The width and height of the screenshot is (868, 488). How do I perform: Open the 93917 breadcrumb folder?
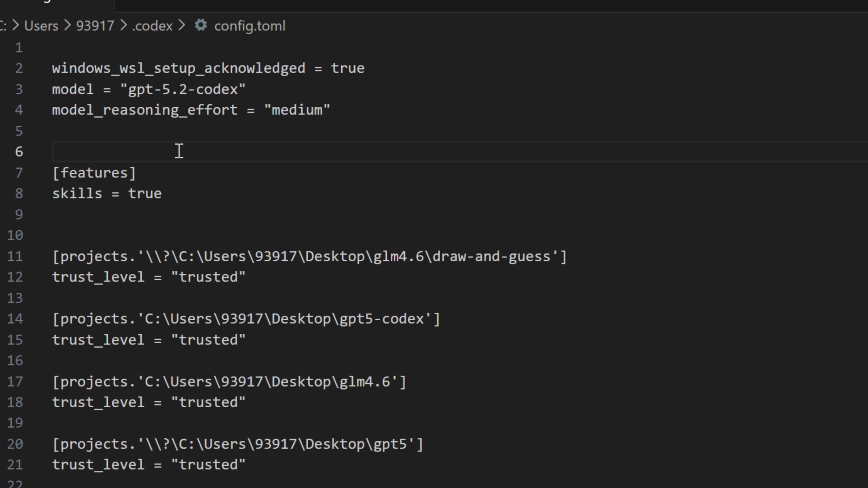tap(95, 26)
